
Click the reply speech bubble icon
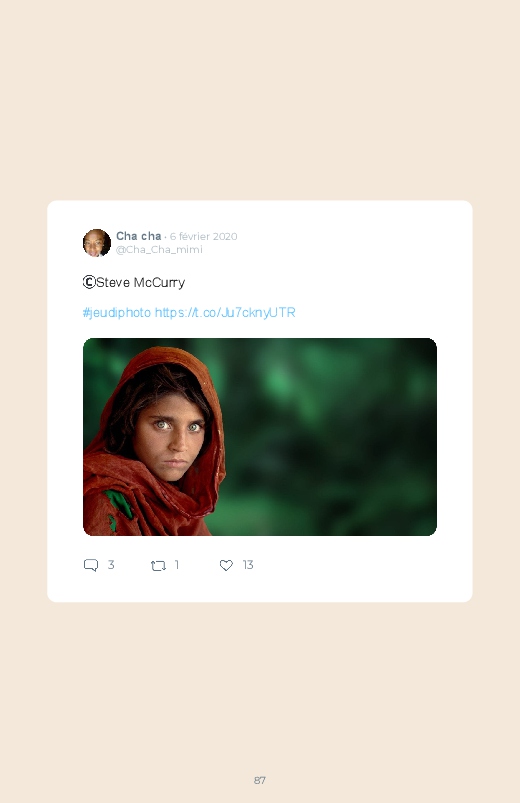coord(91,565)
